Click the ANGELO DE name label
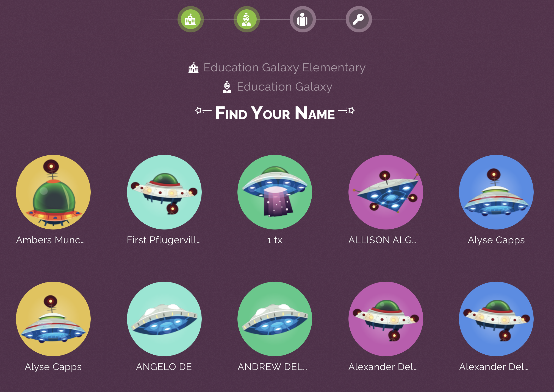The height and width of the screenshot is (392, 554). pyautogui.click(x=164, y=367)
